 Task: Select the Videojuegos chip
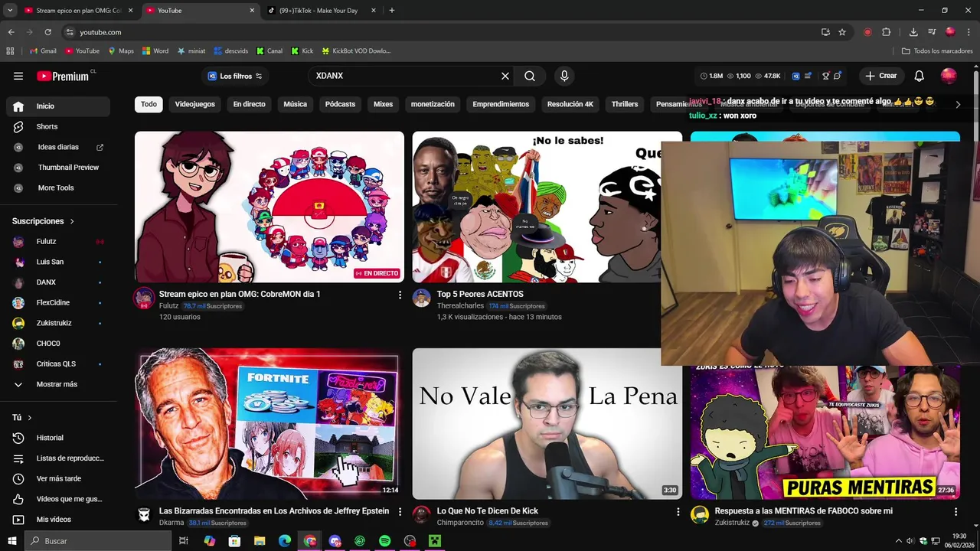click(x=194, y=104)
